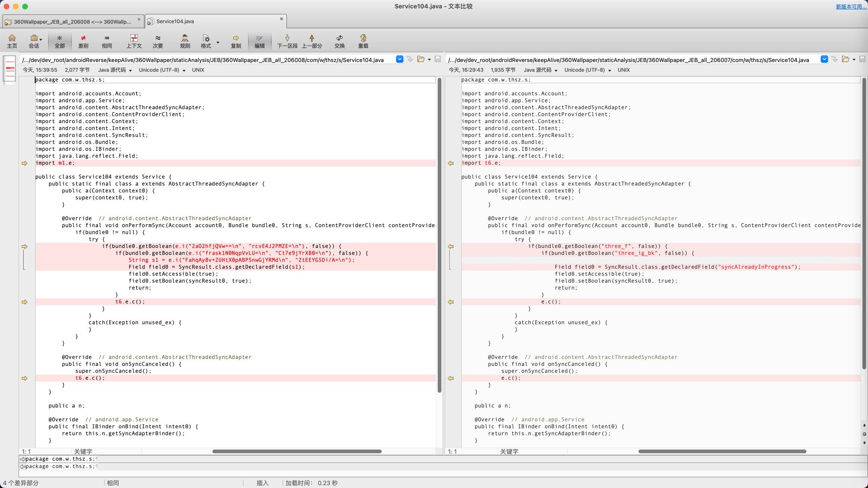Toggle the 差别 differences filter

[83, 41]
